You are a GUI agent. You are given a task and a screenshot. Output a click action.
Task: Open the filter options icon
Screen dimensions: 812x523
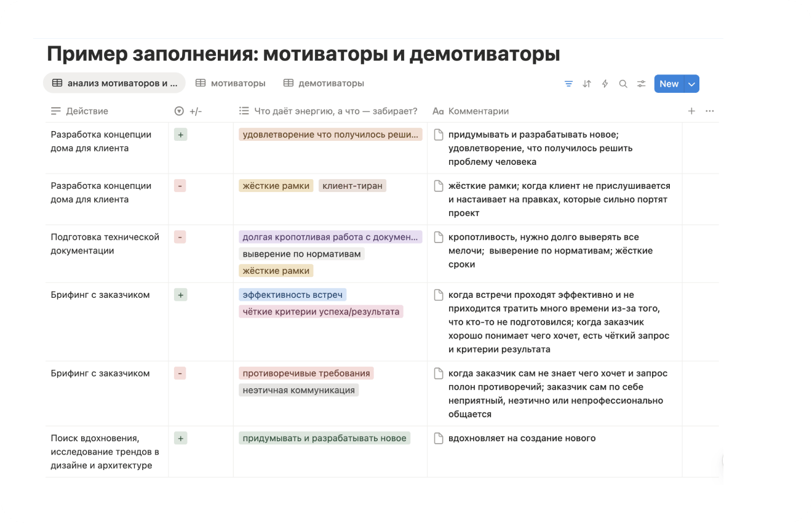click(568, 84)
